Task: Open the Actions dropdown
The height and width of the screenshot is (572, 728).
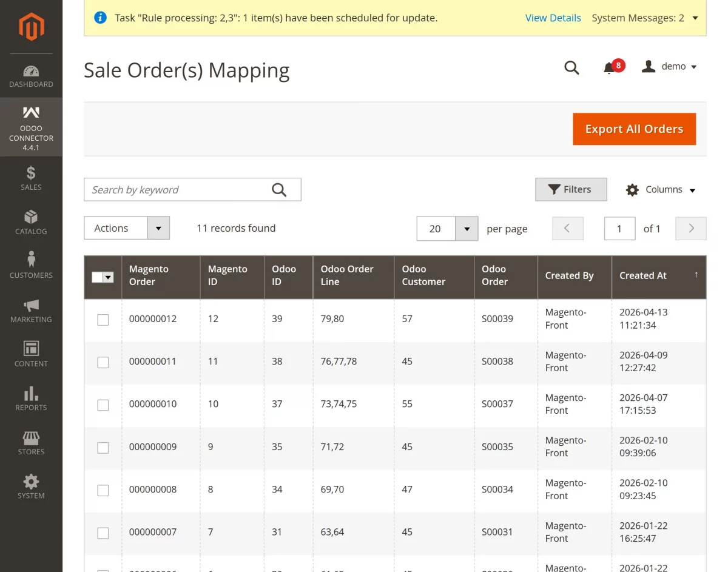Action: [x=127, y=228]
